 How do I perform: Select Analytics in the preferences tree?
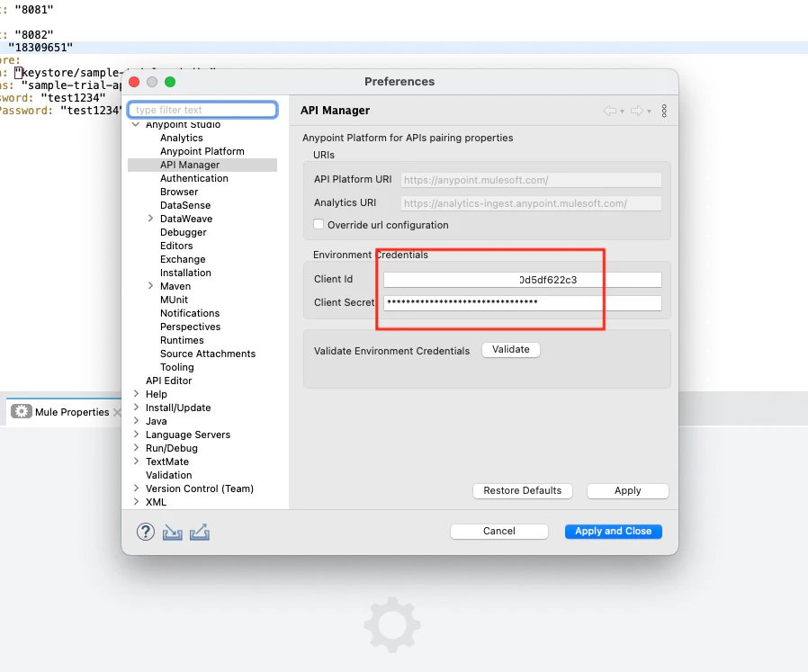182,138
